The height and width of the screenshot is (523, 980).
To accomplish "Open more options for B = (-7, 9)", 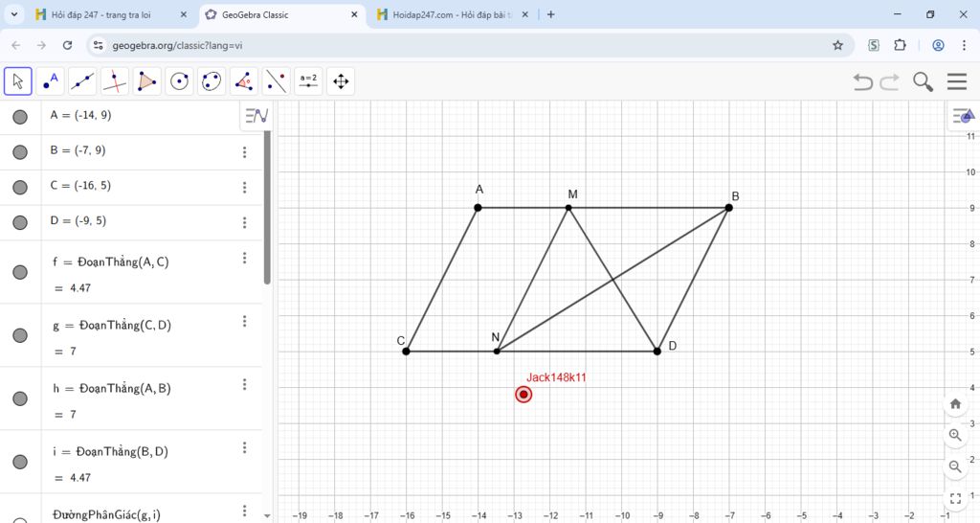I will point(244,152).
